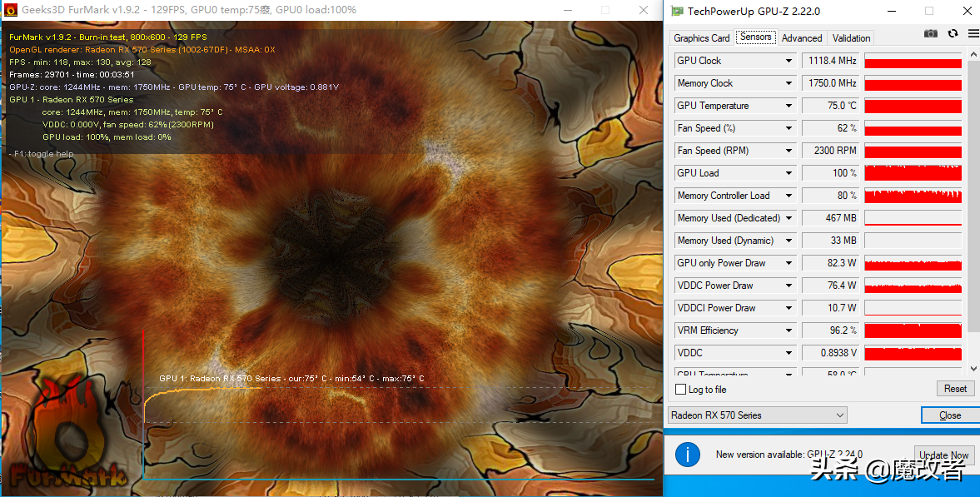Open the VDDC Power Draw dropdown
Image resolution: width=980 pixels, height=497 pixels.
pyautogui.click(x=788, y=286)
